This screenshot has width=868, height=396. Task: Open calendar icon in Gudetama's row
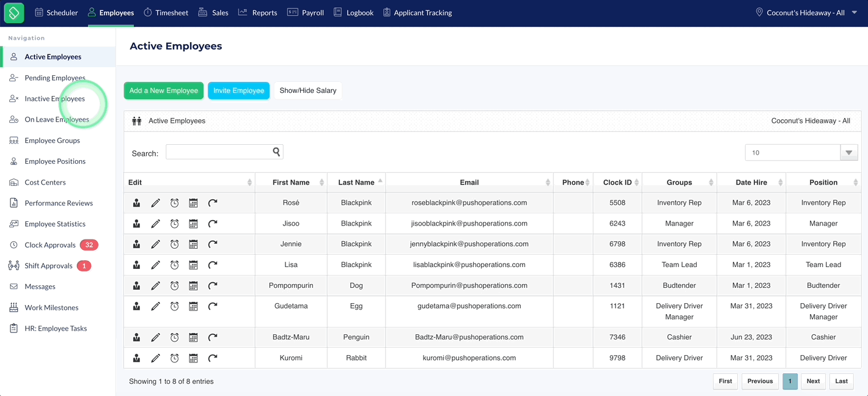click(x=193, y=307)
